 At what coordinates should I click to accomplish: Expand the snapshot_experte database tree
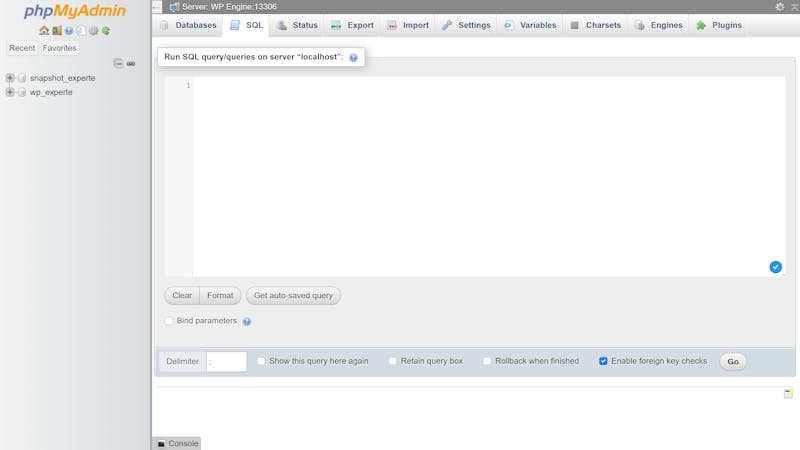(10, 78)
